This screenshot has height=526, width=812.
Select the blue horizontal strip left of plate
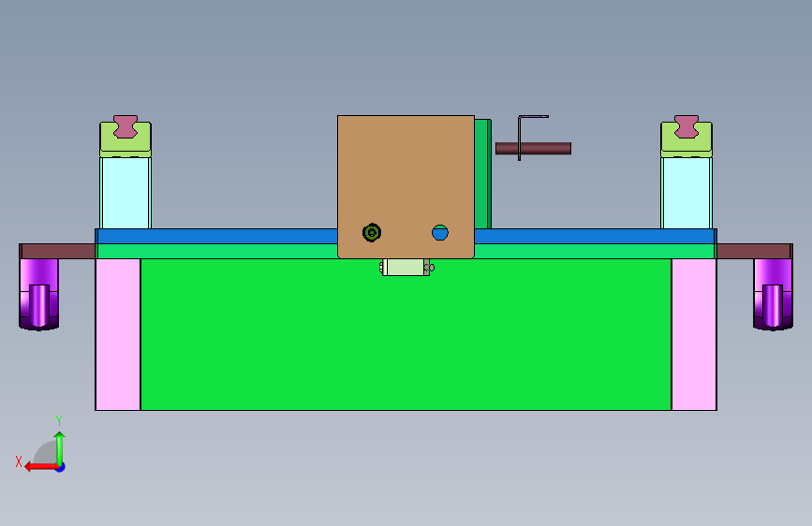(x=216, y=236)
